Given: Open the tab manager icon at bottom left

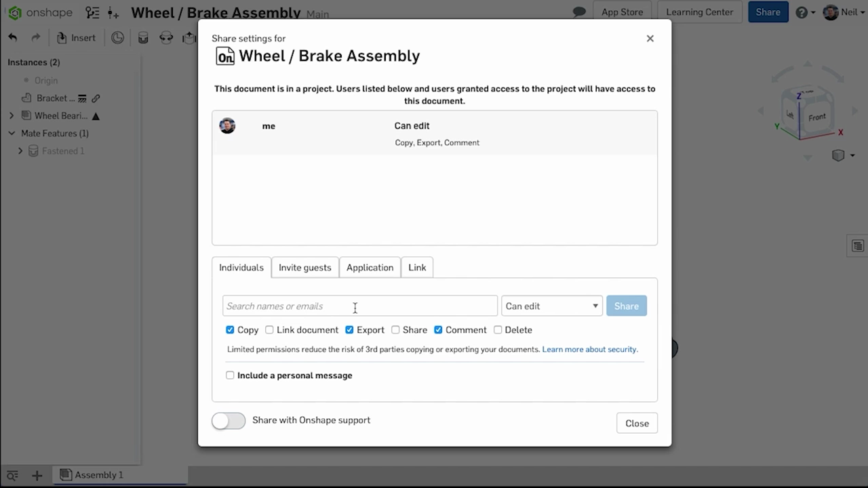Looking at the screenshot, I should tap(12, 475).
